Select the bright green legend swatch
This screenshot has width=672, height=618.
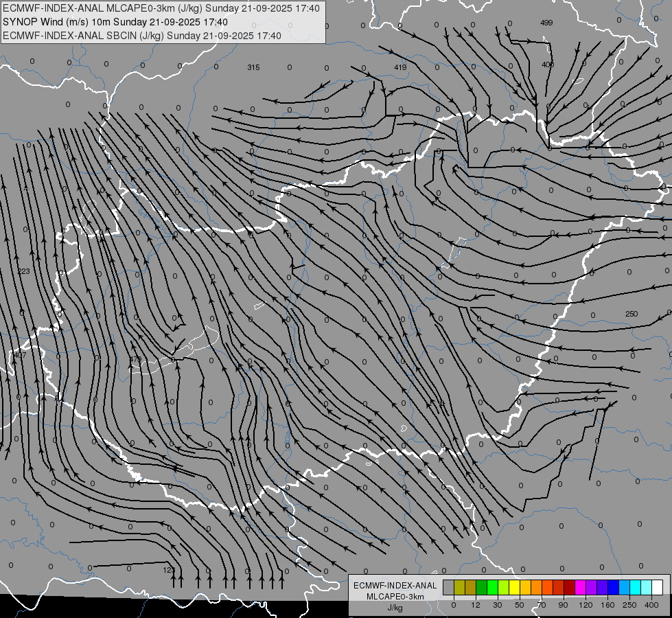[x=492, y=587]
